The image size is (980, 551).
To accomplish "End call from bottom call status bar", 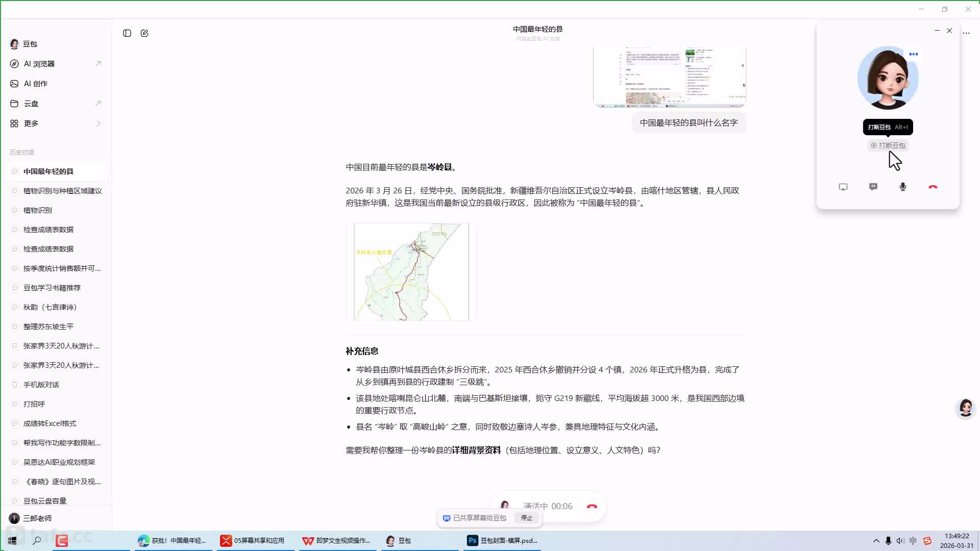I will [592, 506].
